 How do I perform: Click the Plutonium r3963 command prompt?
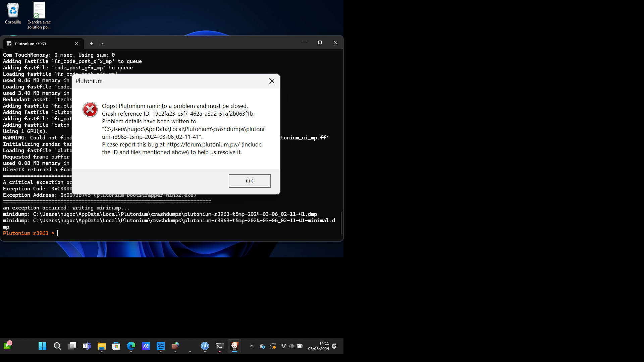tap(29, 233)
